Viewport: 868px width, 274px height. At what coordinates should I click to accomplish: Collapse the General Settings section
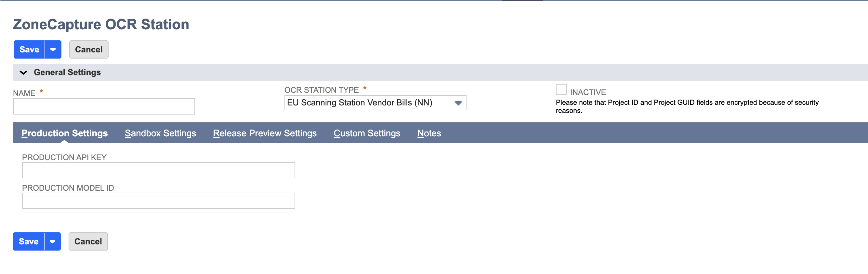[23, 73]
